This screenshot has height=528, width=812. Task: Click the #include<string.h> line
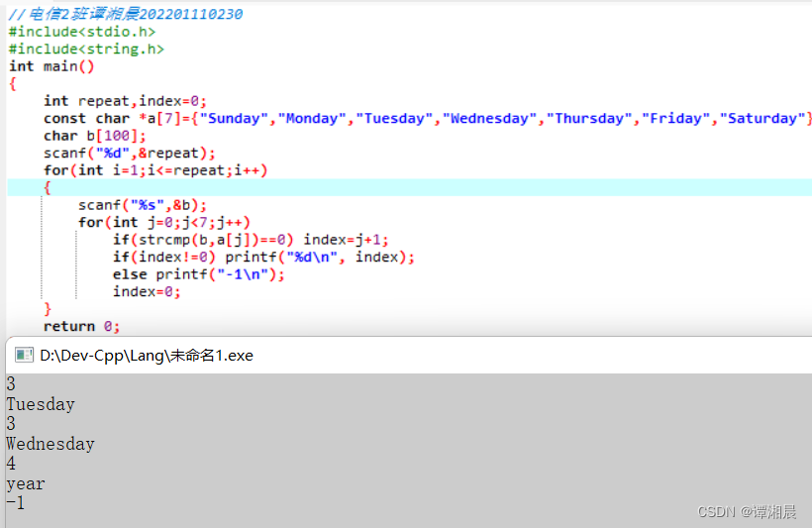86,50
